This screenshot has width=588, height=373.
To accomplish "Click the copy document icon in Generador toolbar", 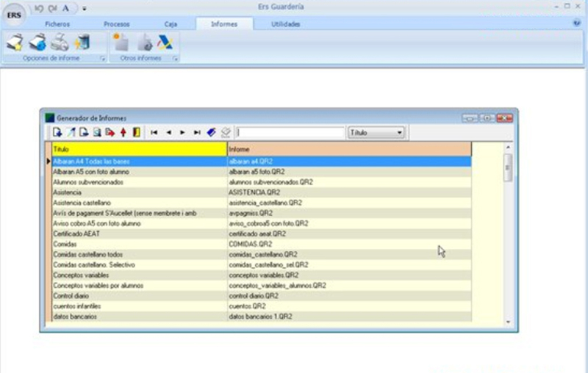I will (84, 132).
